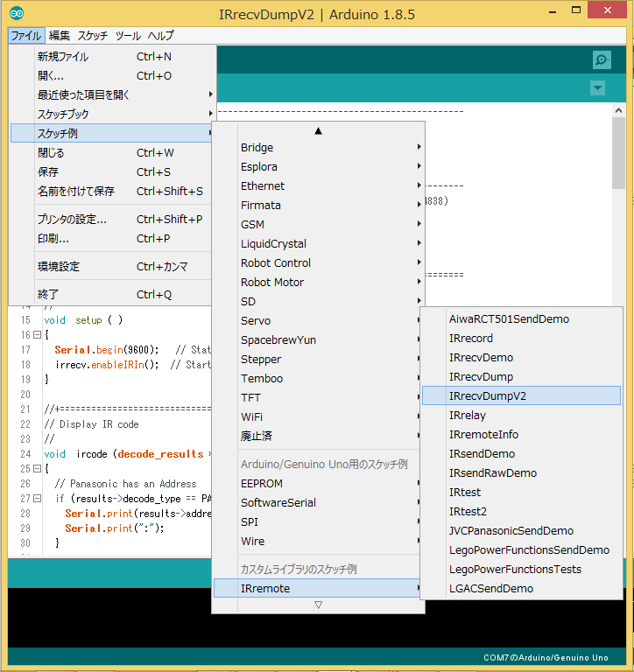This screenshot has width=634, height=672.
Task: Open IRremoteInfo example sketch
Action: pos(521,435)
